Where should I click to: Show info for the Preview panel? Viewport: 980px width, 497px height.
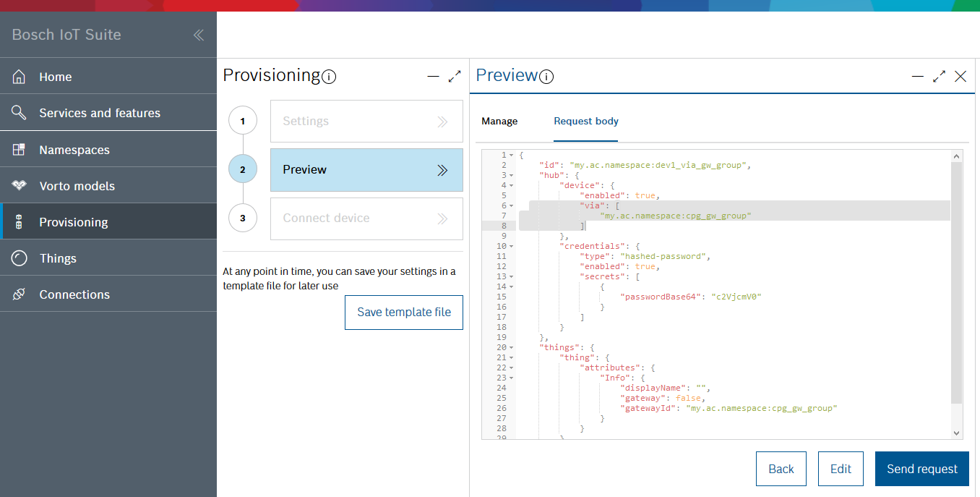click(546, 77)
